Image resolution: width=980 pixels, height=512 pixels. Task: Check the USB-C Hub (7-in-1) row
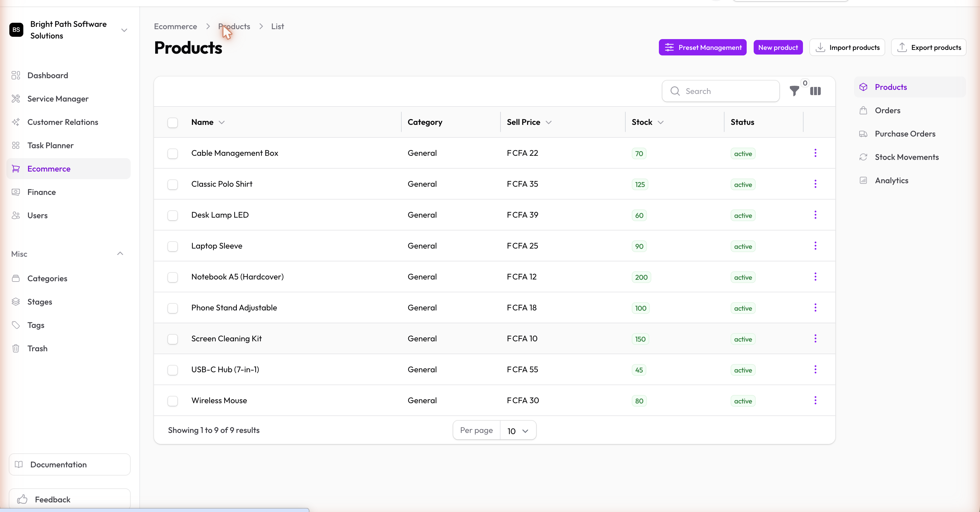(173, 370)
